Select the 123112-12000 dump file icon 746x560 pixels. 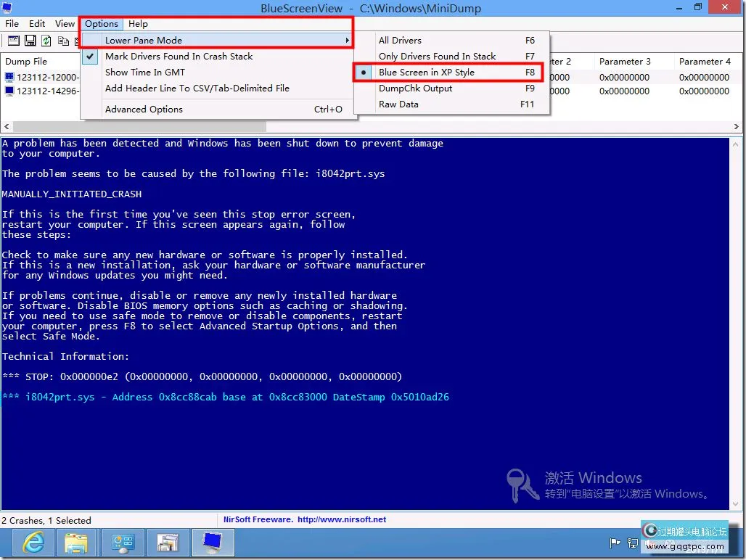point(9,77)
